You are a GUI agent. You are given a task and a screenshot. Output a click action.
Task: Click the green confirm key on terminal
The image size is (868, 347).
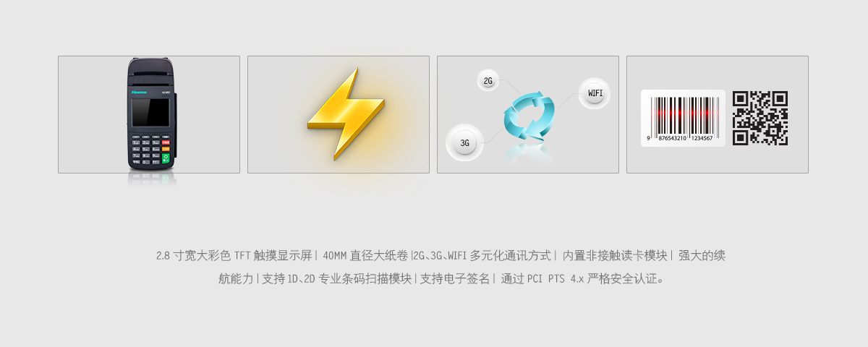click(166, 158)
